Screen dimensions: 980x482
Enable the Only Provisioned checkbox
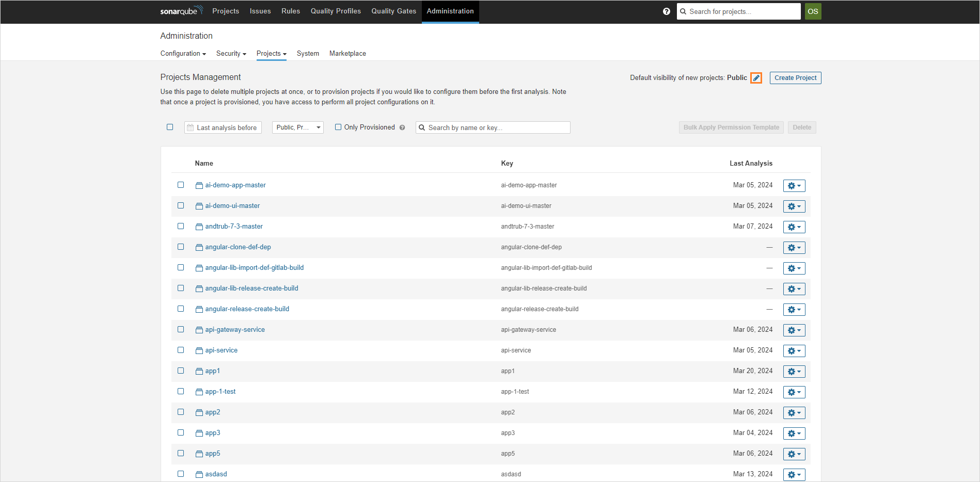click(338, 127)
